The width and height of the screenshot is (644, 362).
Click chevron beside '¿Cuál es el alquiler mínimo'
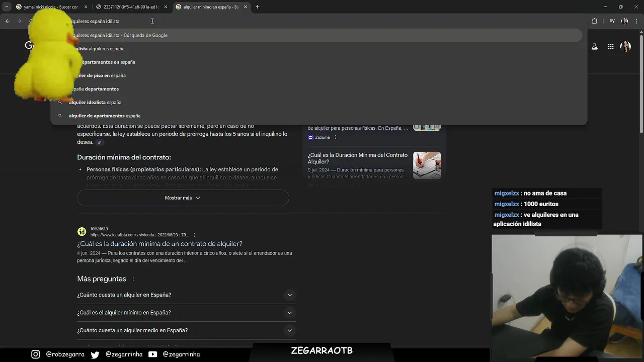click(x=289, y=313)
